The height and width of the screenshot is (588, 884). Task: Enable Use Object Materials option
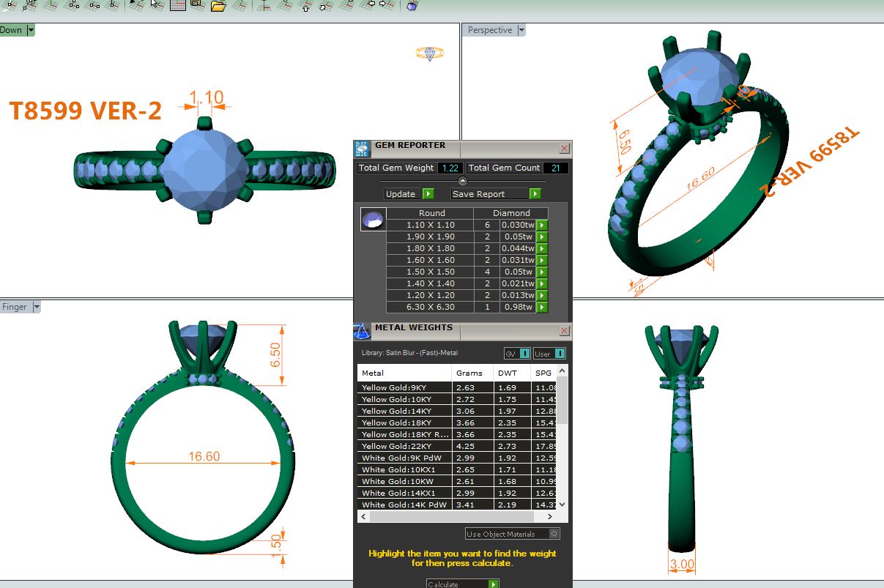coord(513,534)
